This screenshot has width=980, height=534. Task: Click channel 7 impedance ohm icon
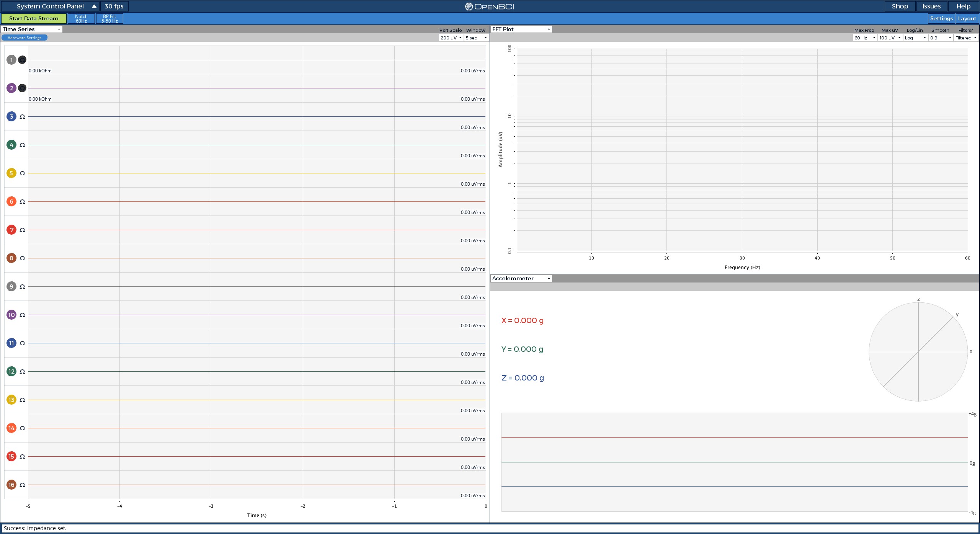[x=22, y=230]
